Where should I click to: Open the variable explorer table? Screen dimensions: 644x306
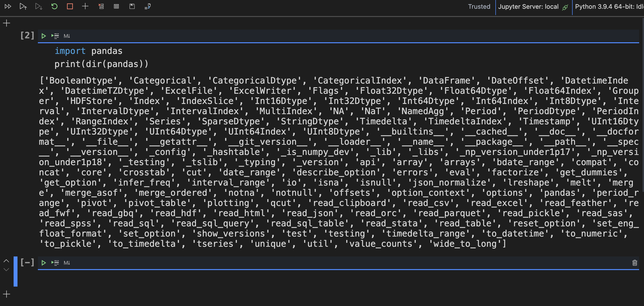pyautogui.click(x=116, y=7)
